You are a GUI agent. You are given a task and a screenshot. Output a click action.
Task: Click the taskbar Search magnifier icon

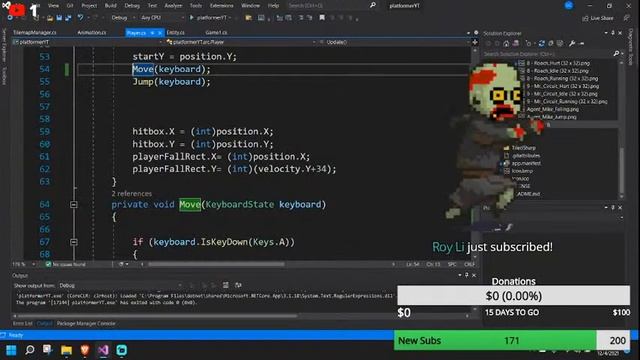pos(30,350)
